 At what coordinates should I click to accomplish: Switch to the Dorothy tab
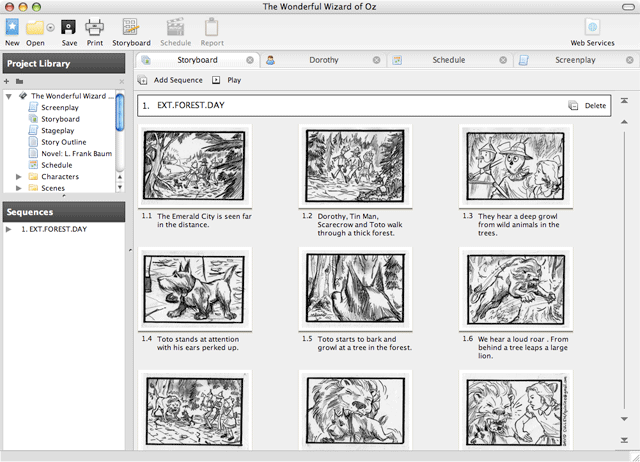coord(324,60)
